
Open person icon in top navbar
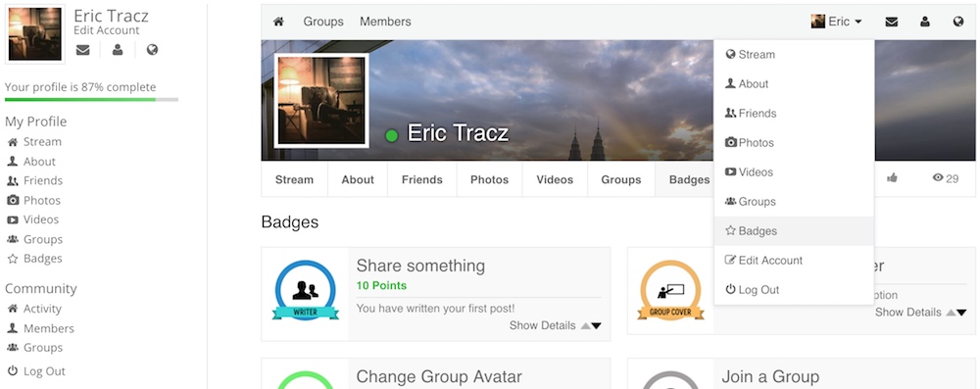925,22
